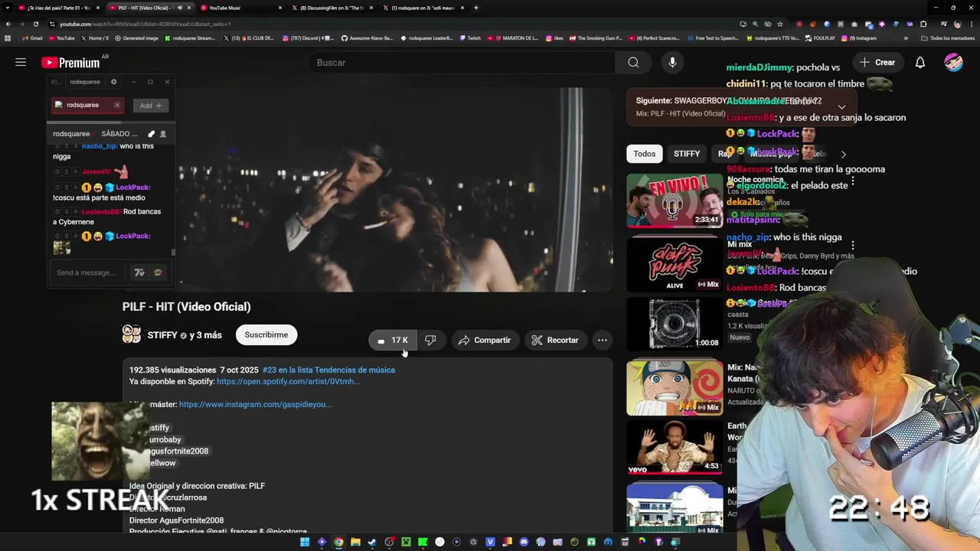Open the 7TV emote picker in chat
980x551 pixels.
point(139,272)
